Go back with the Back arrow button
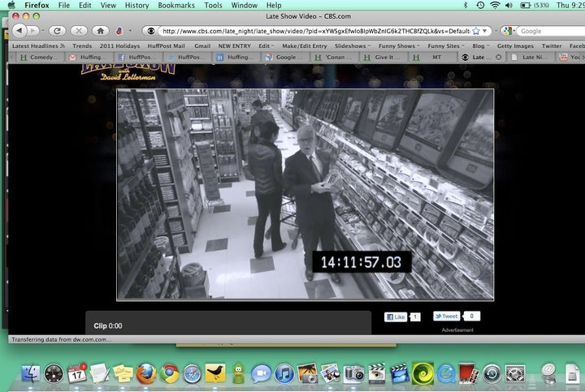This screenshot has height=392, width=585. pyautogui.click(x=19, y=31)
